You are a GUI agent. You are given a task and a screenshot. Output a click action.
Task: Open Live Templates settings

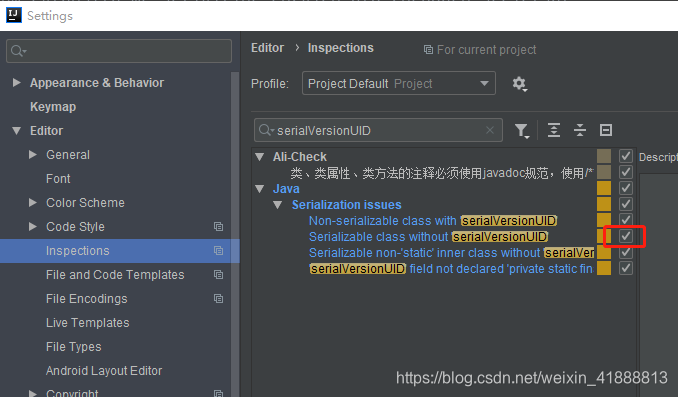87,323
